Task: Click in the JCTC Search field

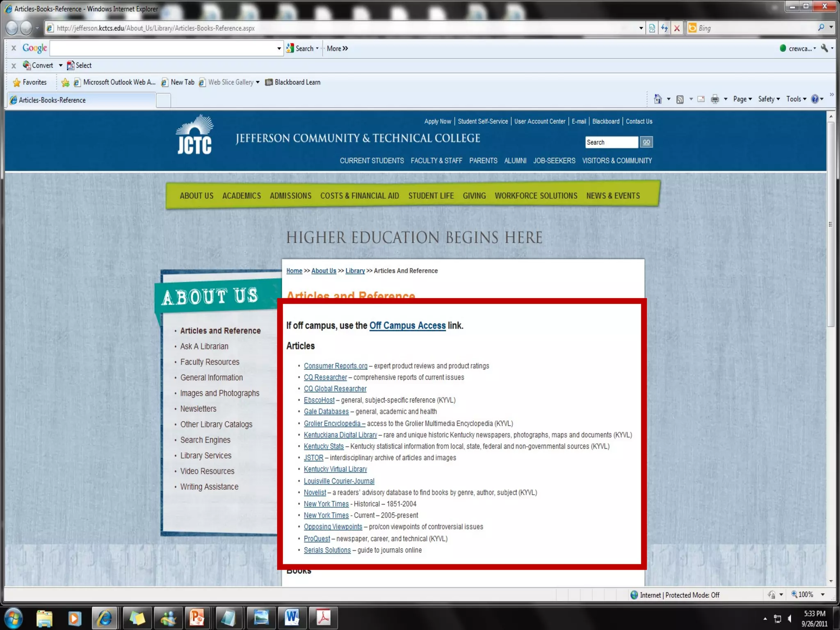Action: coord(611,142)
